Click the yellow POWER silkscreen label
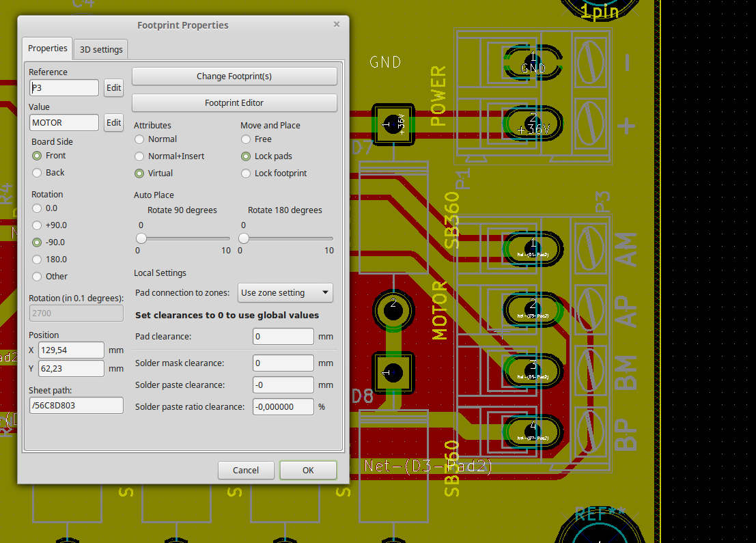The height and width of the screenshot is (543, 756). point(438,96)
